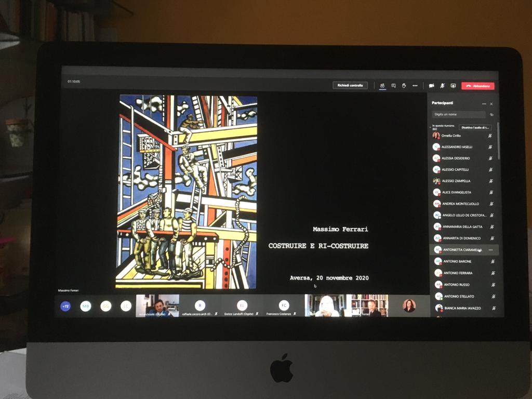Viewport: 532px width, 399px height.
Task: Click share invite icon beside name field
Action: click(x=491, y=115)
